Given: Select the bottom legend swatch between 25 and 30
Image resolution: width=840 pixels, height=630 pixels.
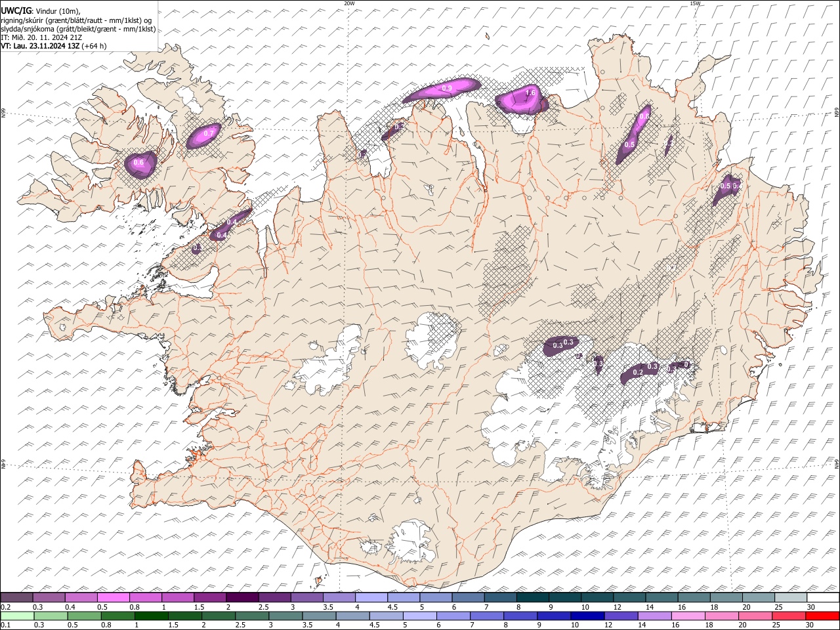Looking at the screenshot, I should click(x=788, y=616).
